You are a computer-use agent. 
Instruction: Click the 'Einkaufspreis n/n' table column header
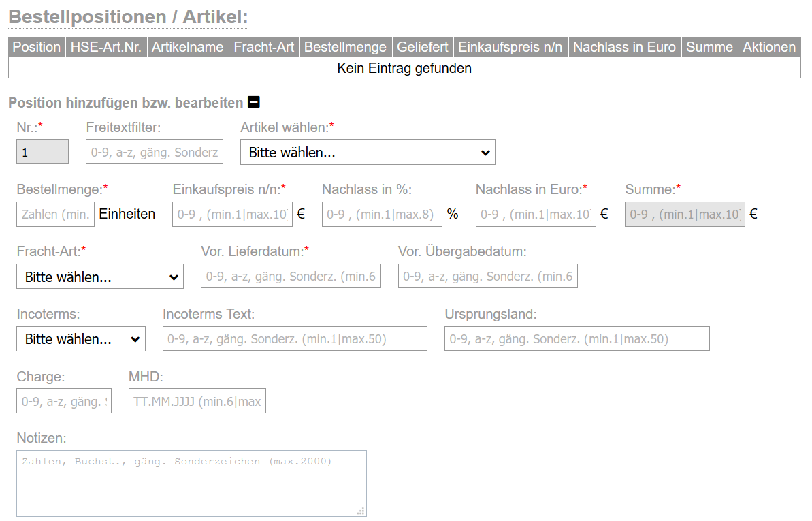pos(510,47)
